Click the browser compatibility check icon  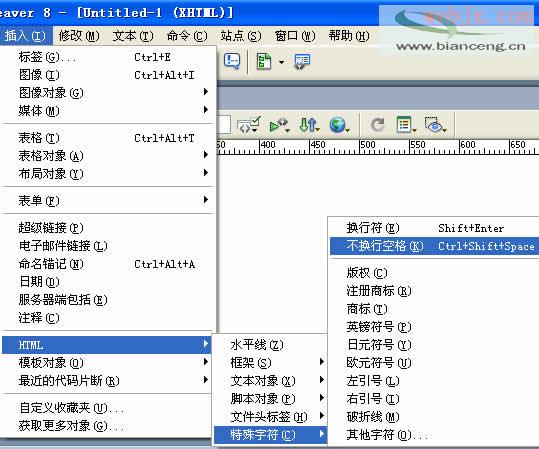coord(279,125)
